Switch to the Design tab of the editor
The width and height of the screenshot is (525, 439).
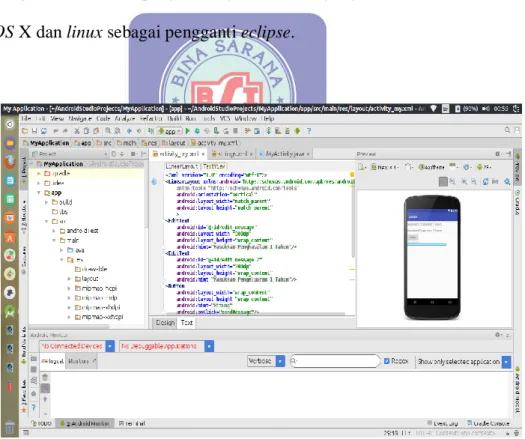[x=165, y=323]
